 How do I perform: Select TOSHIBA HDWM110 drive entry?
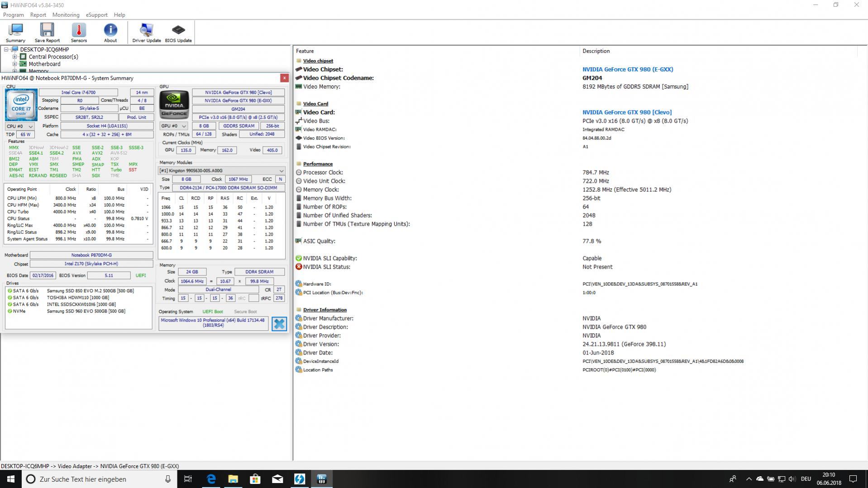(78, 298)
